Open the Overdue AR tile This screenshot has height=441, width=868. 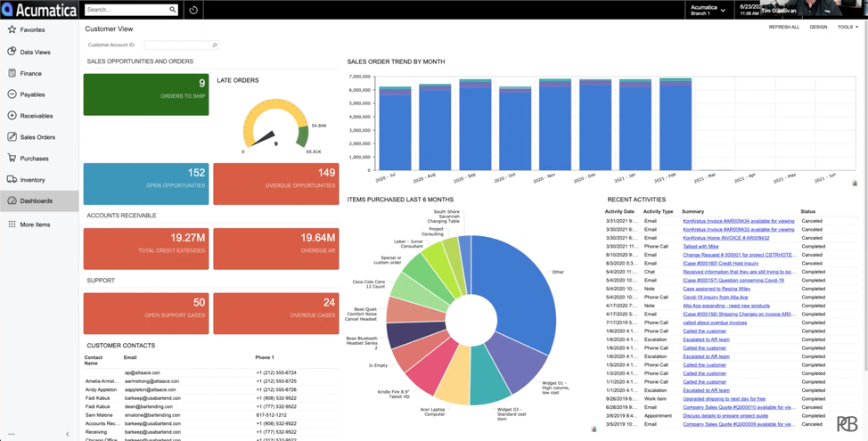[275, 249]
